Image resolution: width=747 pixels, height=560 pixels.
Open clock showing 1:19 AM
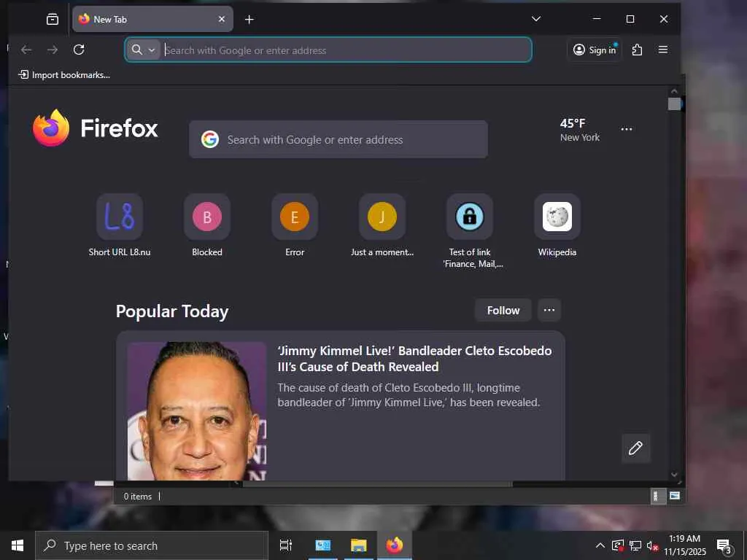click(x=685, y=545)
